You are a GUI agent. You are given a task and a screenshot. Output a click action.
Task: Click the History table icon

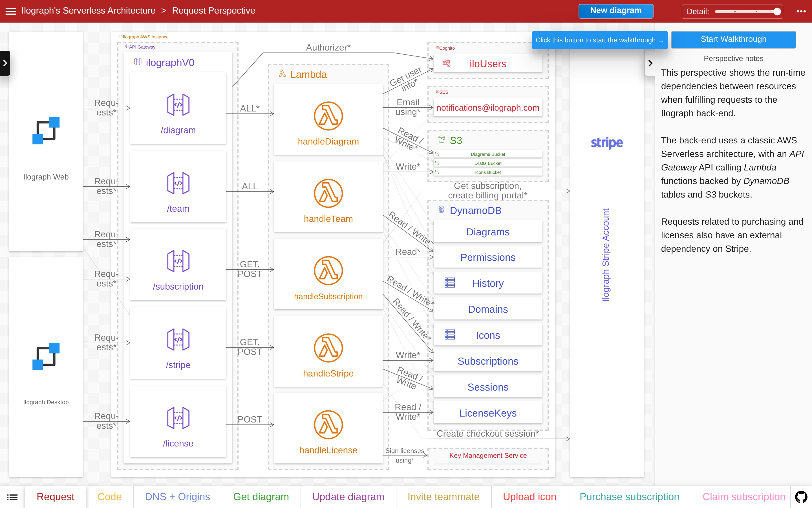(x=450, y=283)
